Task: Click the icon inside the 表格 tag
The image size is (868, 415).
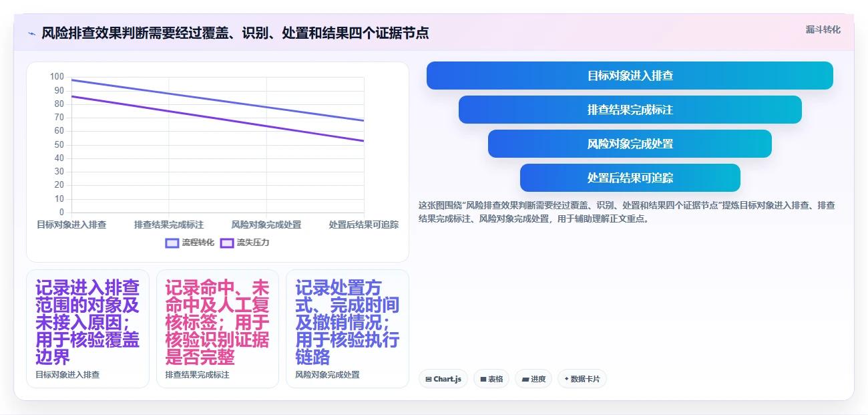Action: point(483,379)
